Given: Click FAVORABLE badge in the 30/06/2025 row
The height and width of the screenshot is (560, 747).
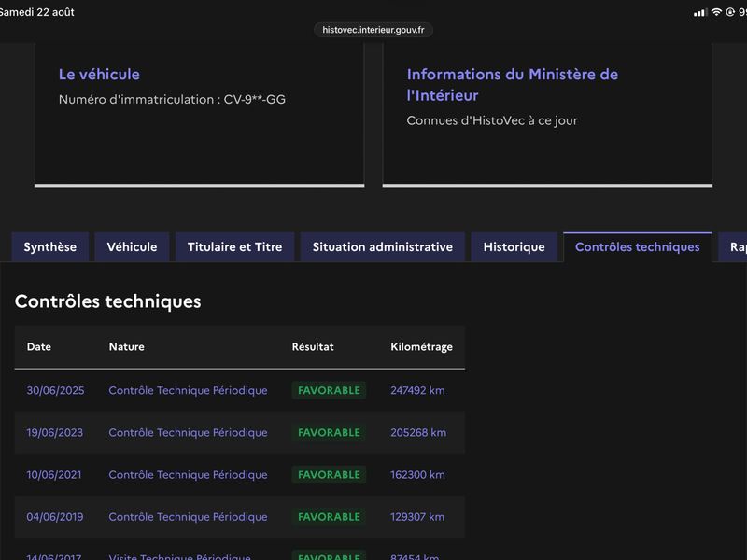Looking at the screenshot, I should pos(329,390).
